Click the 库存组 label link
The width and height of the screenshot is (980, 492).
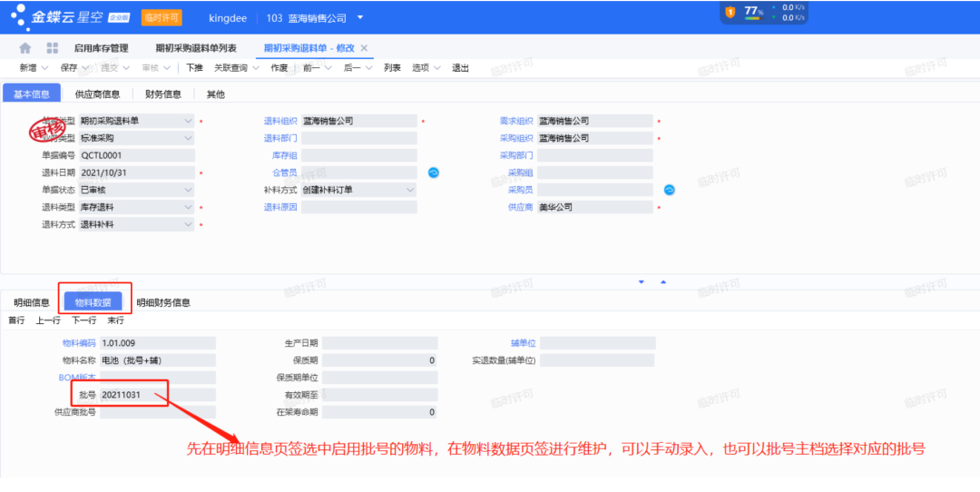[284, 155]
